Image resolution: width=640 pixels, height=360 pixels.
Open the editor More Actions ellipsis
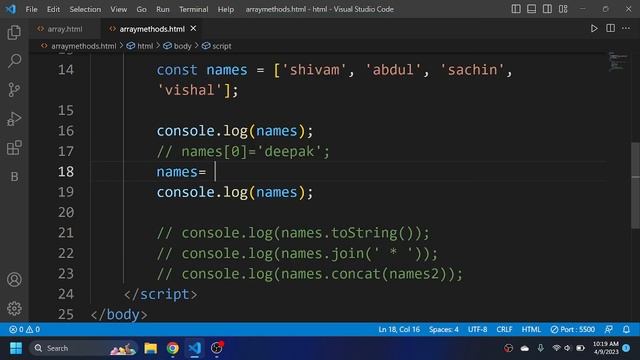click(626, 29)
